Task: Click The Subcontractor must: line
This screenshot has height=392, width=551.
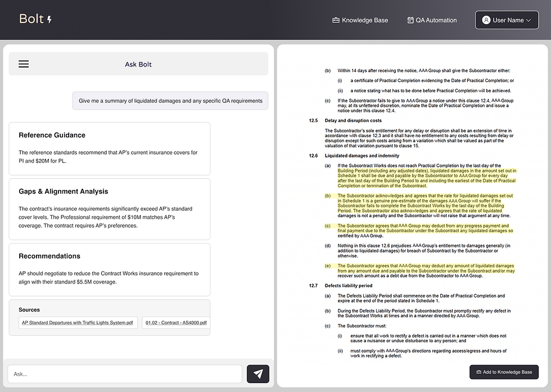Action: pyautogui.click(x=362, y=326)
